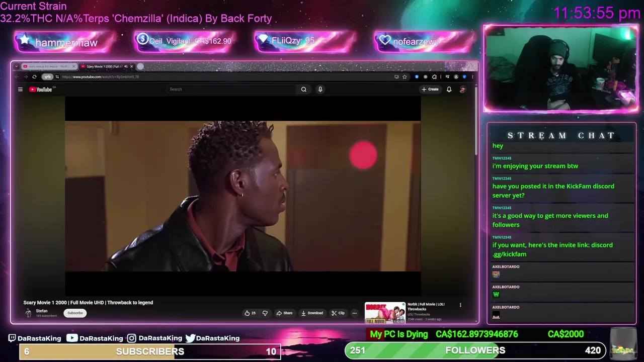Screen dimensions: 644x362
Task: Click chat message 'i'm enjoying your stream btw'
Action: [x=535, y=166]
